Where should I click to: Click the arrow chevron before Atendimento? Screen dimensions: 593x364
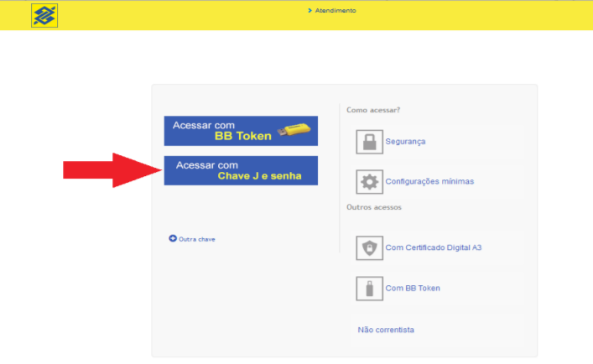click(x=310, y=11)
